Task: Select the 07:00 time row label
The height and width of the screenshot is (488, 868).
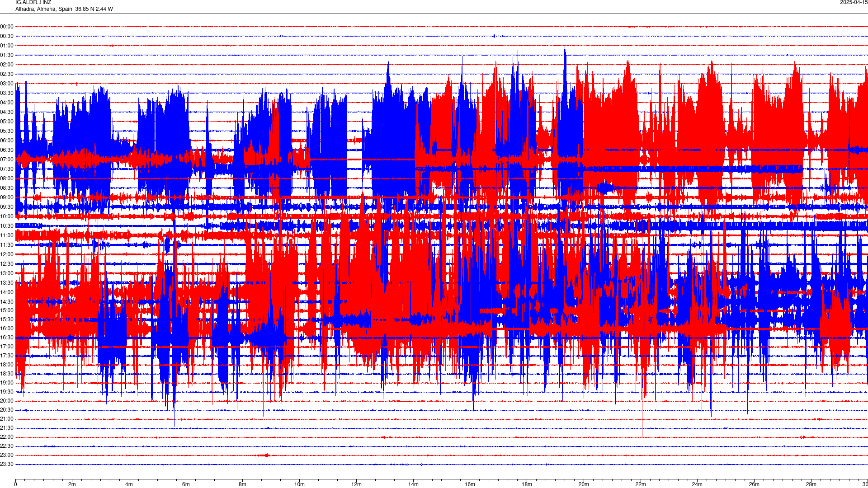Action: 7,160
